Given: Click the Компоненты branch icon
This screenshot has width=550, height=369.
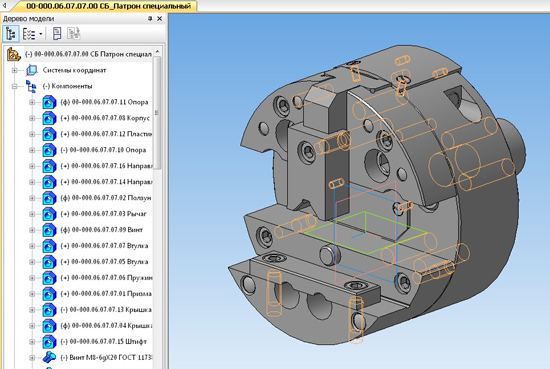Looking at the screenshot, I should pyautogui.click(x=31, y=86).
